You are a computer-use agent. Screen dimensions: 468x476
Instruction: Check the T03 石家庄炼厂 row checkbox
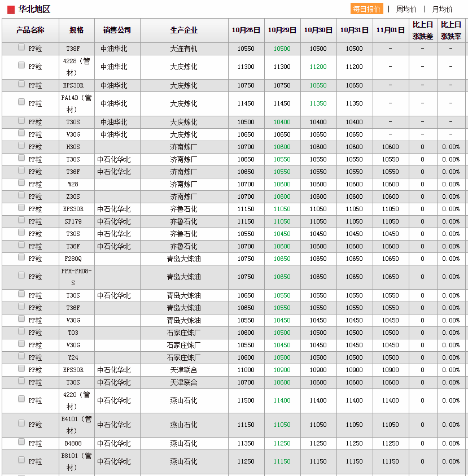click(x=21, y=331)
